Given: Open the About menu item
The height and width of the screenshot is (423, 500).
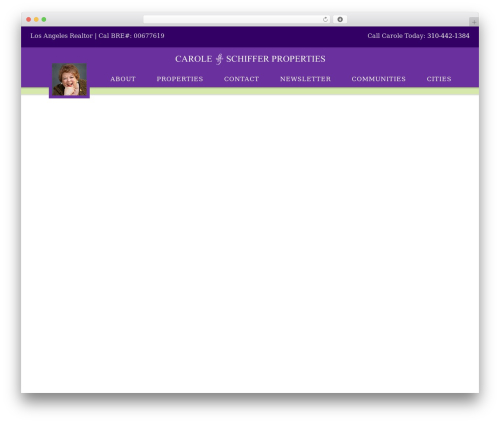Looking at the screenshot, I should (x=123, y=79).
